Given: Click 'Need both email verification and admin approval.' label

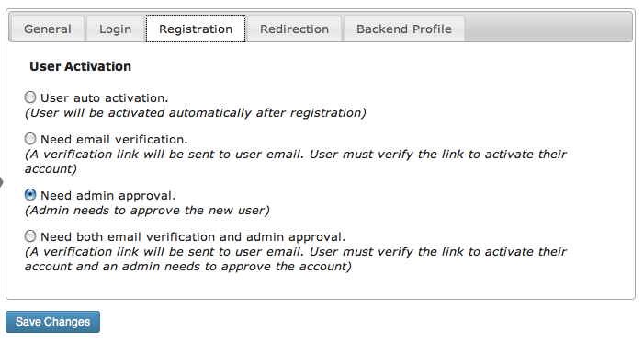Looking at the screenshot, I should [x=193, y=237].
